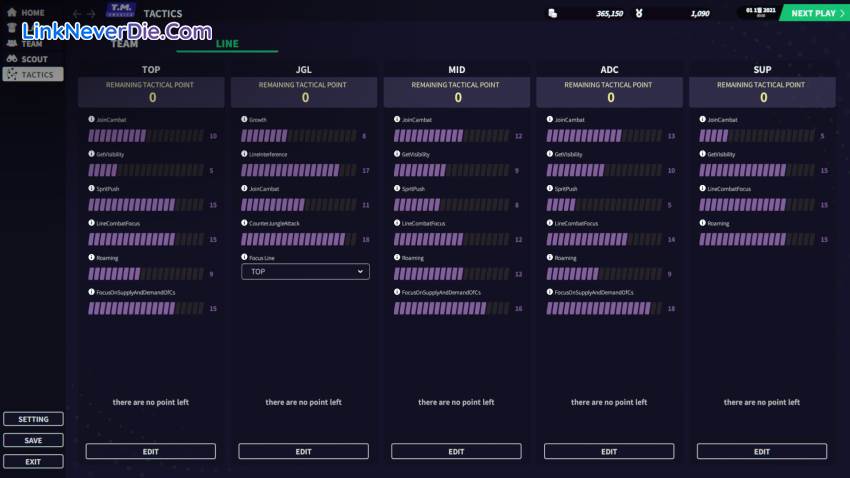Click the NEXT PLAY button
The width and height of the screenshot is (850, 478).
[813, 13]
